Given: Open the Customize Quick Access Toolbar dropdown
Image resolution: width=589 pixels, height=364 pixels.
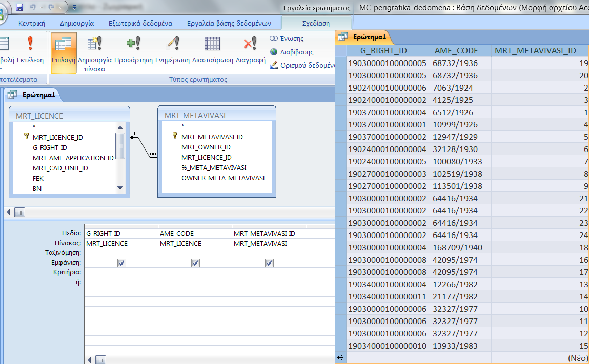Looking at the screenshot, I should [x=74, y=7].
